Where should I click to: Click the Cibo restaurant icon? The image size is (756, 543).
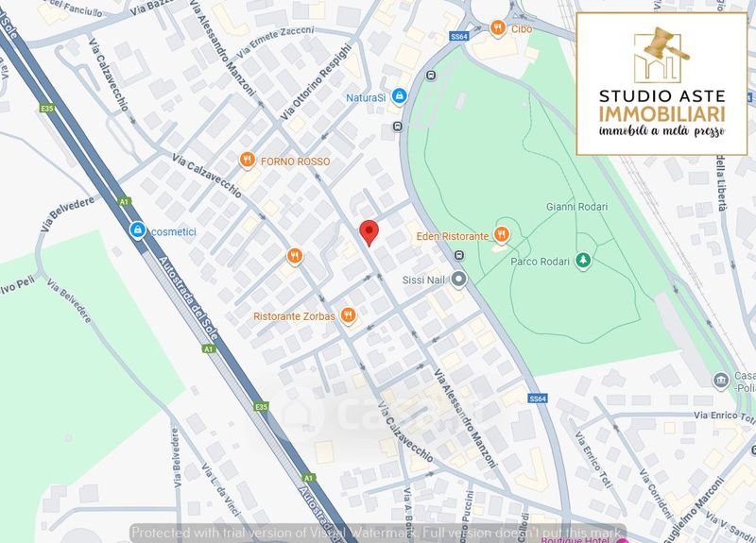pos(497,28)
